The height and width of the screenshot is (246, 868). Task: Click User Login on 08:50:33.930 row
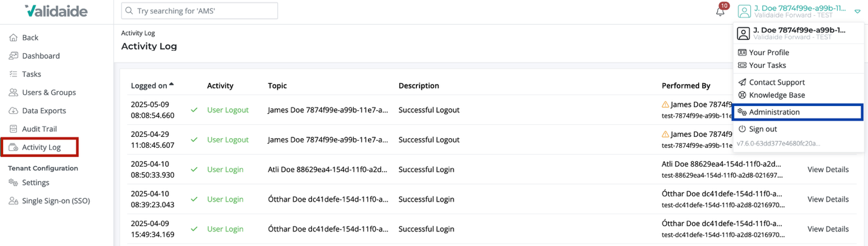tap(225, 170)
